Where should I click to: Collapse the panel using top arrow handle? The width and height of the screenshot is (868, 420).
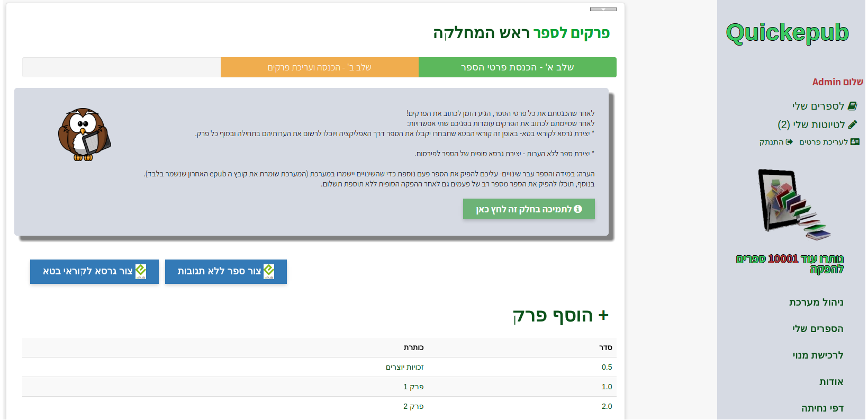click(x=603, y=10)
